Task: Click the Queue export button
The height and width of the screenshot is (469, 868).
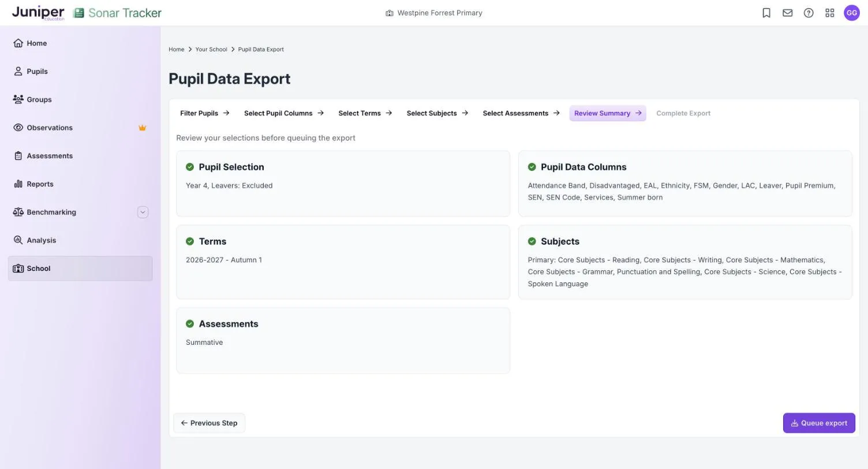Action: [x=819, y=423]
